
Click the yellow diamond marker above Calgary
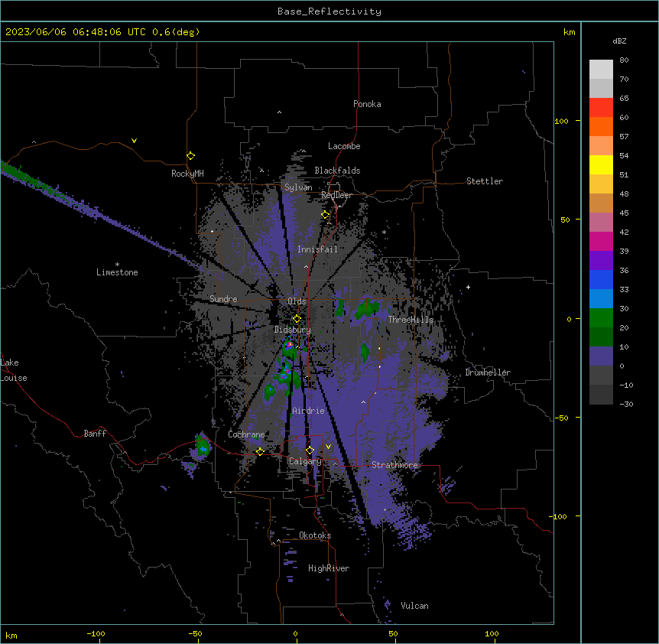[310, 450]
